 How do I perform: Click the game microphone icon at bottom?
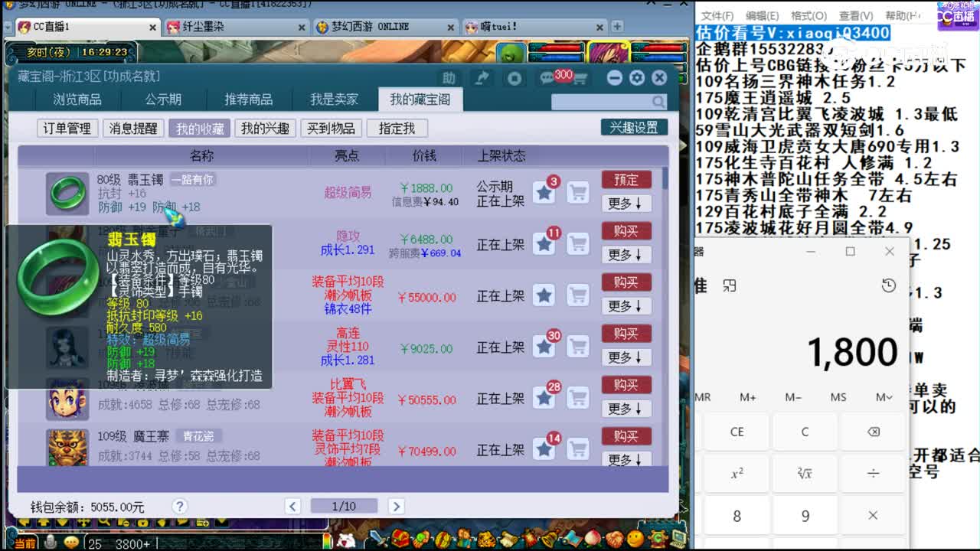[51, 542]
